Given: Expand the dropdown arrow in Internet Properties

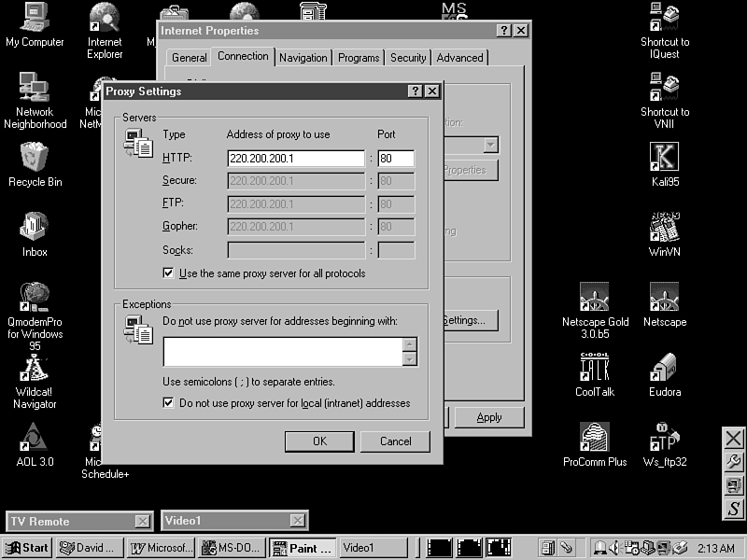Looking at the screenshot, I should coord(490,145).
